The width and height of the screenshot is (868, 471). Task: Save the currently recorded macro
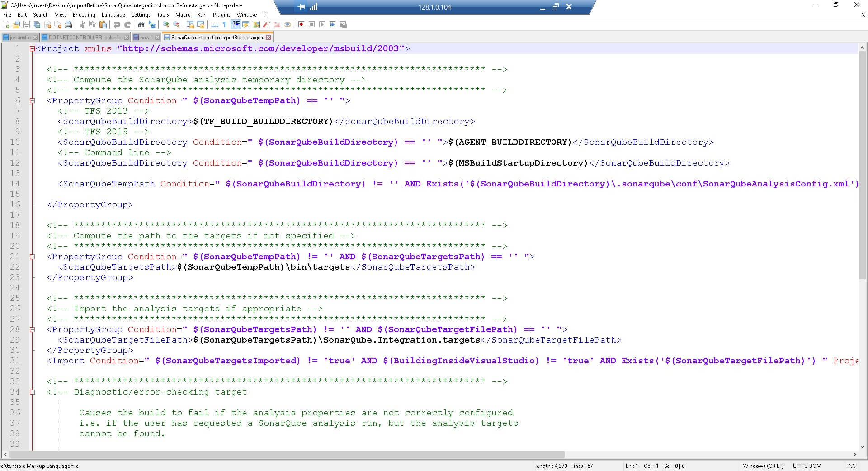[x=343, y=24]
